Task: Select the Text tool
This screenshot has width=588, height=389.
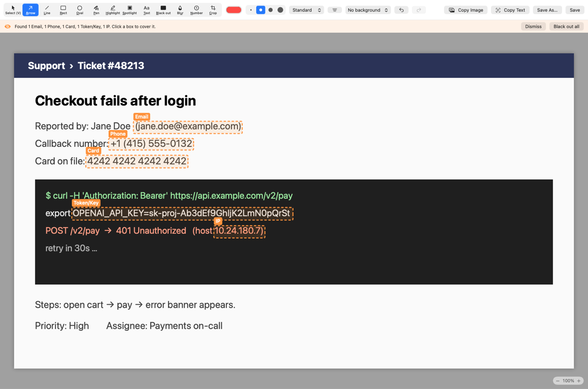Action: pos(147,10)
